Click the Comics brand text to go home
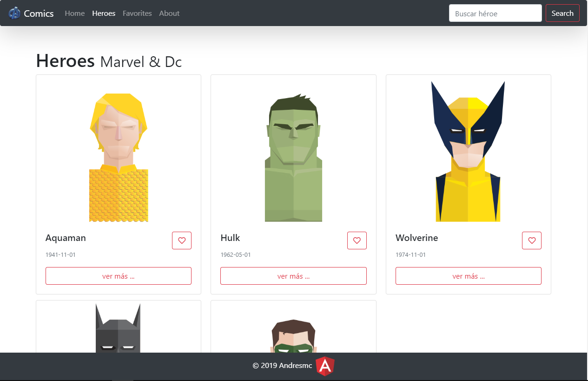This screenshot has width=588, height=381. pos(39,13)
